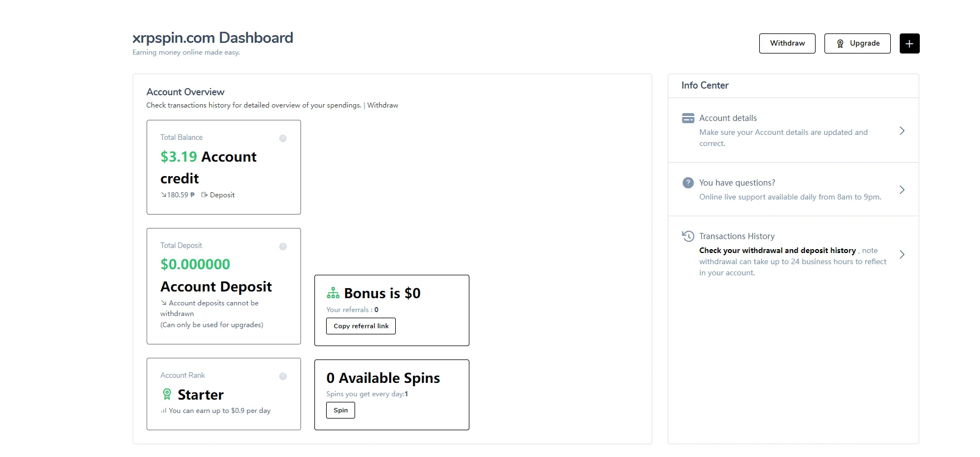Open the Account details heading

(x=728, y=118)
